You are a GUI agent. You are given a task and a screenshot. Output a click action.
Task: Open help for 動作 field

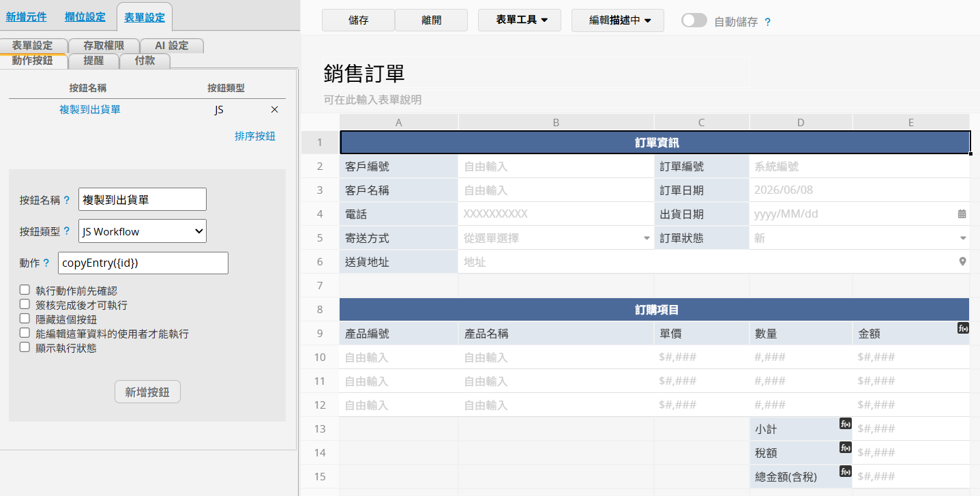point(46,263)
